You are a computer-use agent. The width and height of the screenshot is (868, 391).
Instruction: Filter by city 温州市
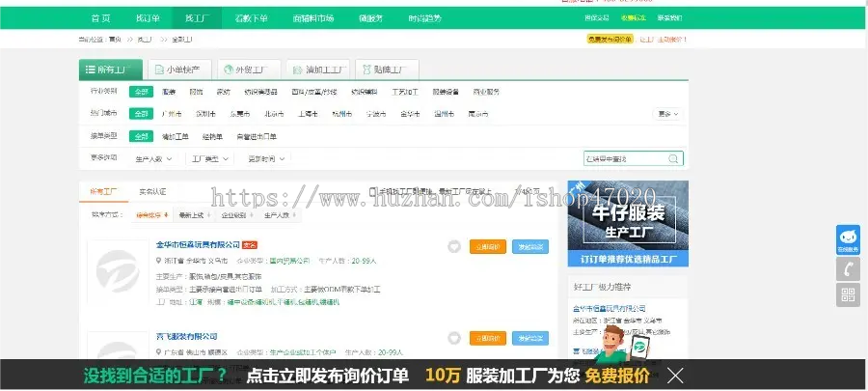(x=444, y=114)
